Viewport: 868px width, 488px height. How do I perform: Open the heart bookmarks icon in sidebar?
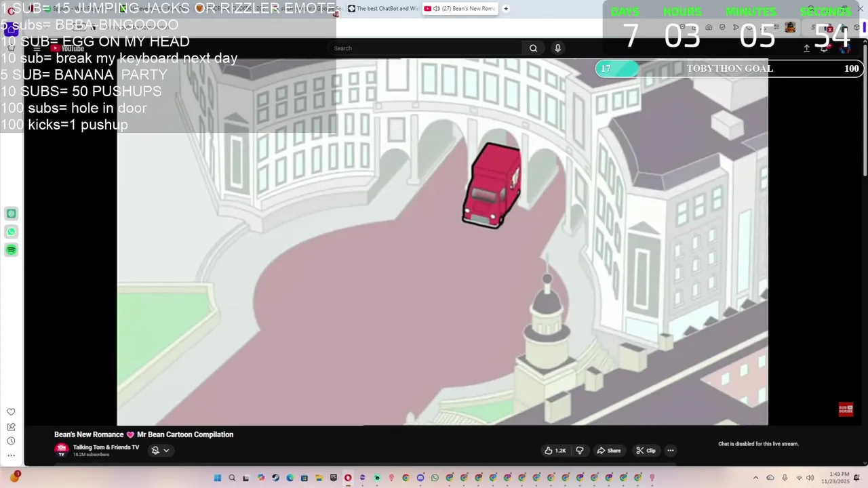click(x=11, y=412)
